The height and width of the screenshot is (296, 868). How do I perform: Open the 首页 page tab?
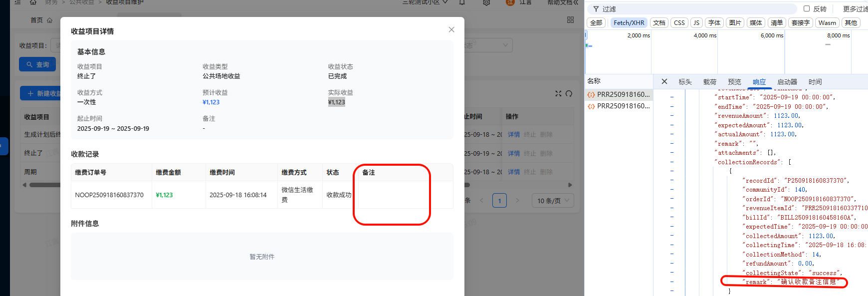pos(41,20)
